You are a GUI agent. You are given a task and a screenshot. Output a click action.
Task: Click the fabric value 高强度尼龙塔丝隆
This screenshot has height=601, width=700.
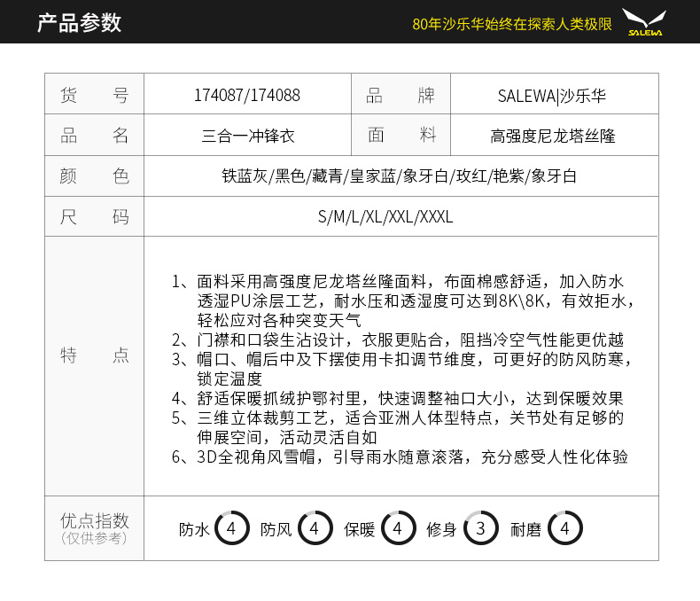(553, 136)
